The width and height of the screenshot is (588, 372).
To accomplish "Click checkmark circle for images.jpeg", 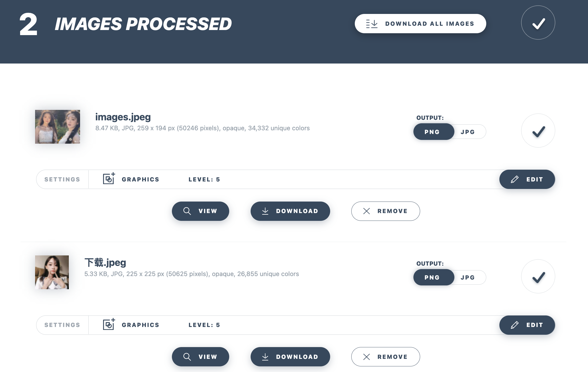I will point(538,131).
